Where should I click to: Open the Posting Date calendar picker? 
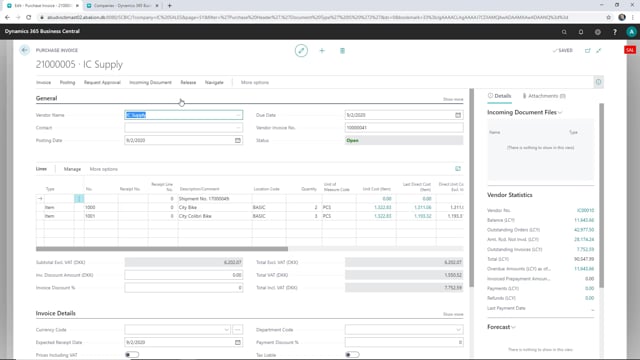(x=238, y=140)
